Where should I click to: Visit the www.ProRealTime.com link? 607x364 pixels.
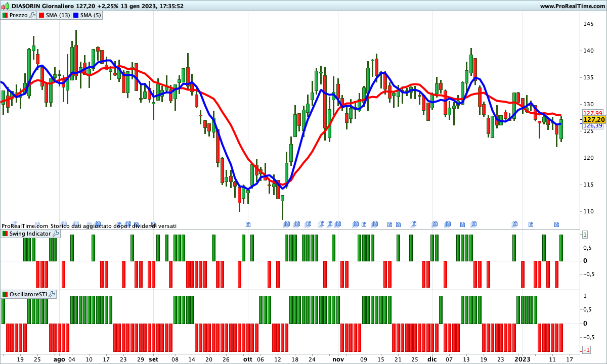(572, 6)
